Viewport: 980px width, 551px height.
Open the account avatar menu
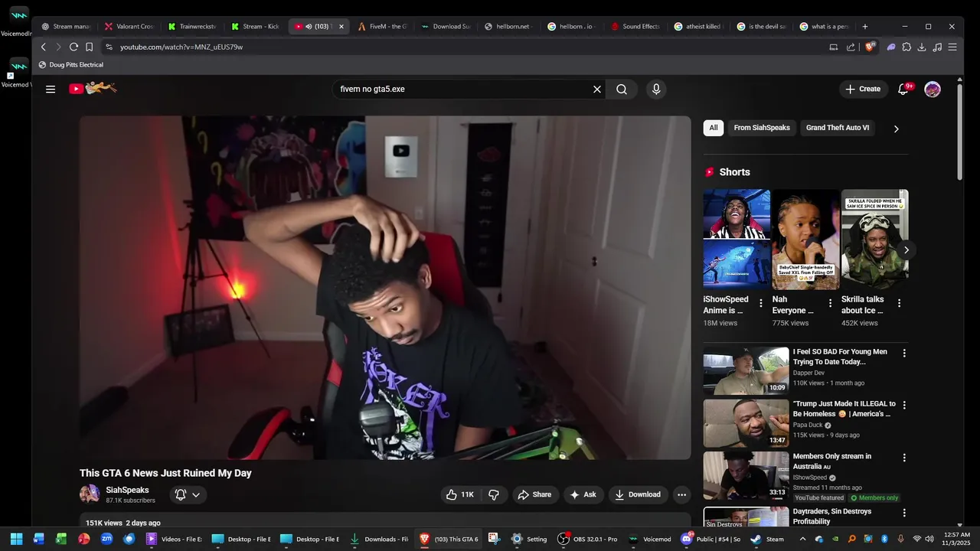point(933,90)
